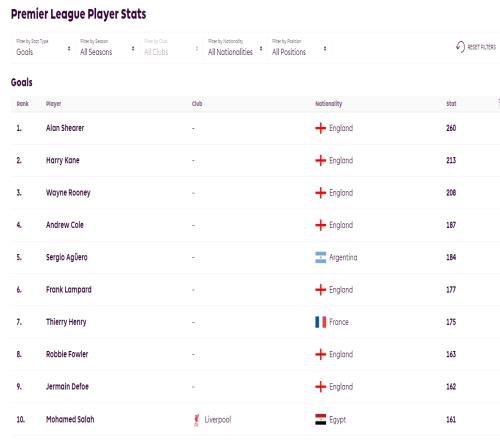The image size is (500, 440).
Task: Click the France flag for Thierry Henry
Action: (321, 322)
